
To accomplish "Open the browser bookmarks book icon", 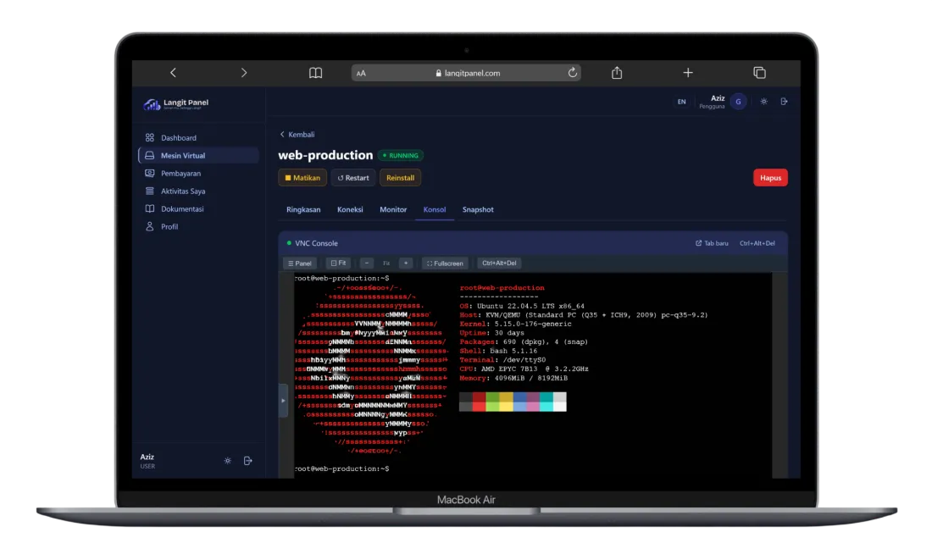I will pos(316,73).
